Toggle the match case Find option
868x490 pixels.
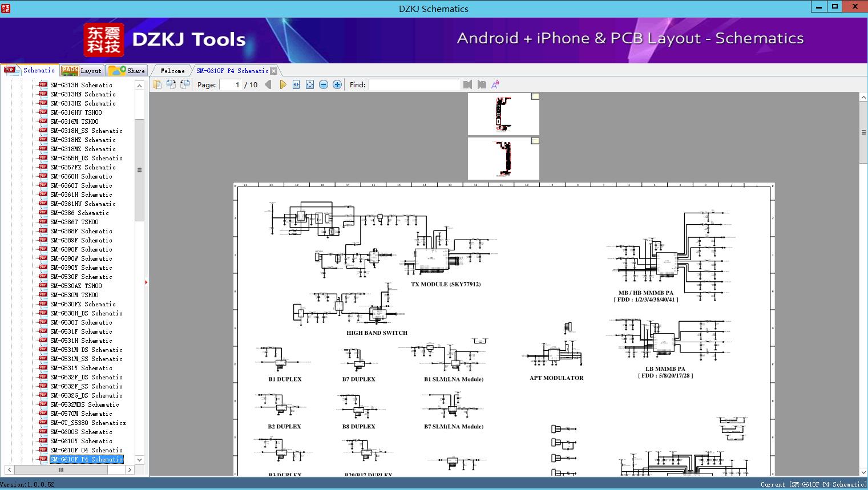coord(495,84)
